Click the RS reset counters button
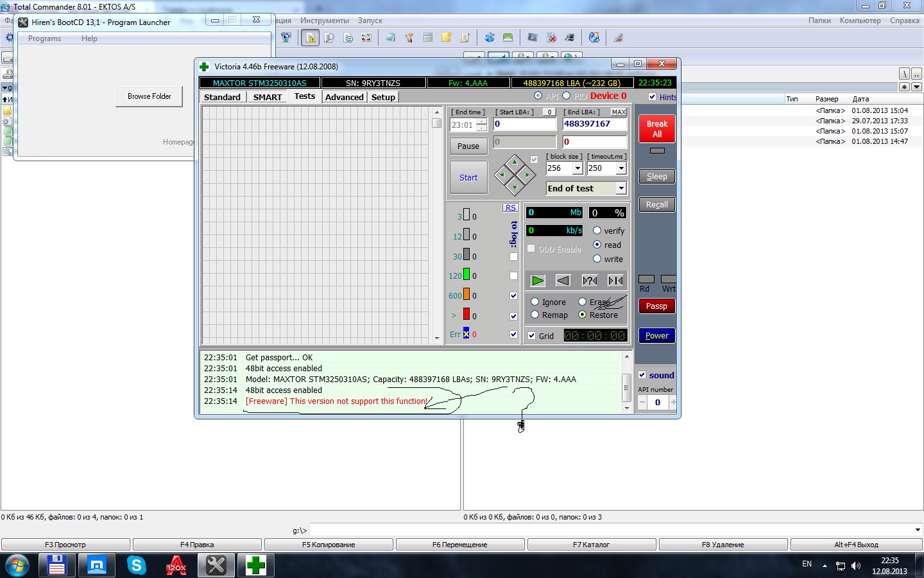This screenshot has height=578, width=924. click(x=510, y=207)
